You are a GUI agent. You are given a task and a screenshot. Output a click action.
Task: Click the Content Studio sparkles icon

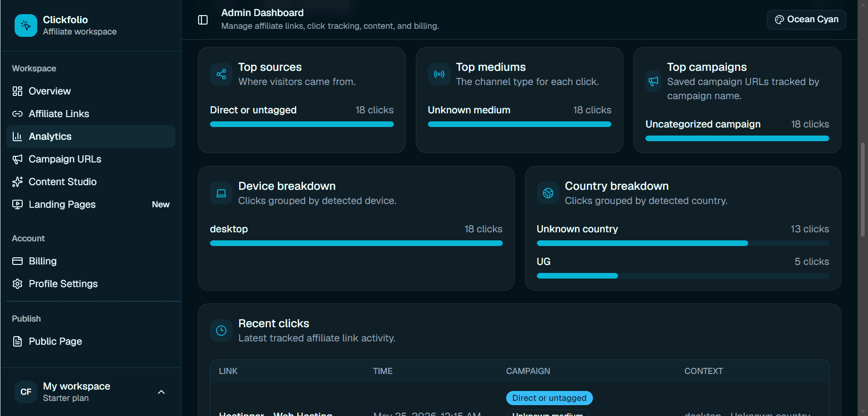pyautogui.click(x=17, y=182)
